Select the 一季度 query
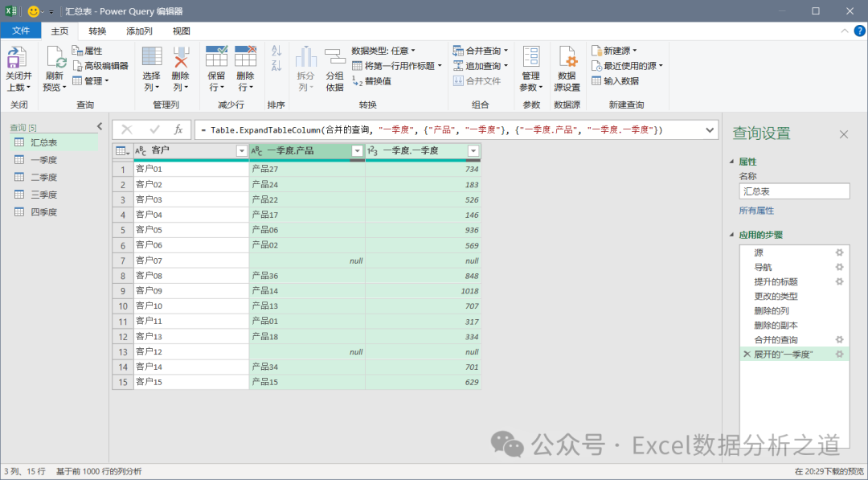868x480 pixels. click(55, 160)
